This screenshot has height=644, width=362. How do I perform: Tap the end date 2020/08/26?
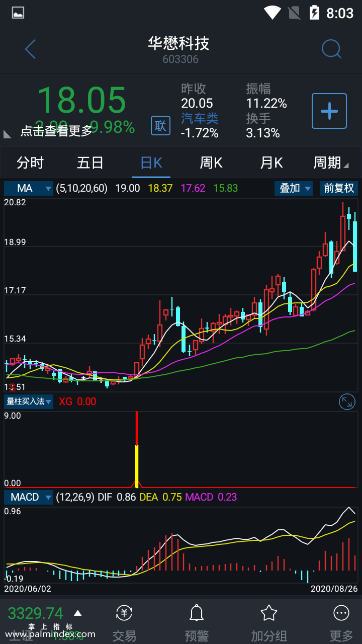334,588
